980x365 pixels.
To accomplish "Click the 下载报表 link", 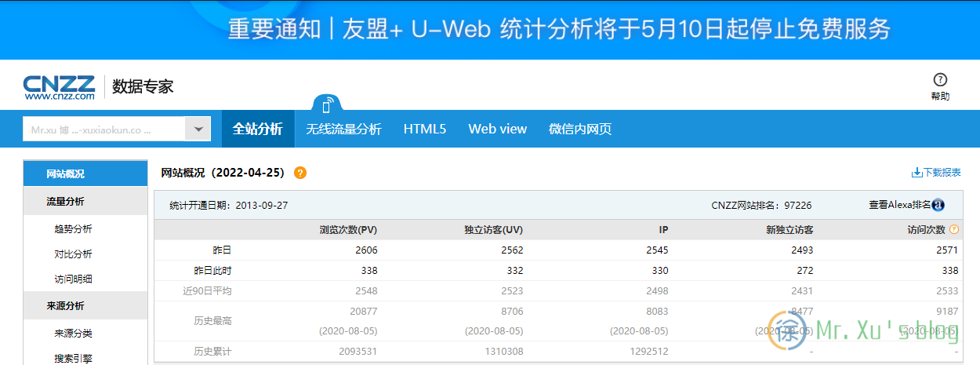I will (x=942, y=173).
